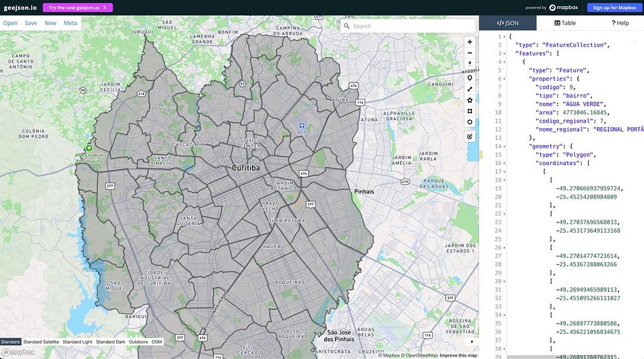Open the Save menu

point(31,23)
